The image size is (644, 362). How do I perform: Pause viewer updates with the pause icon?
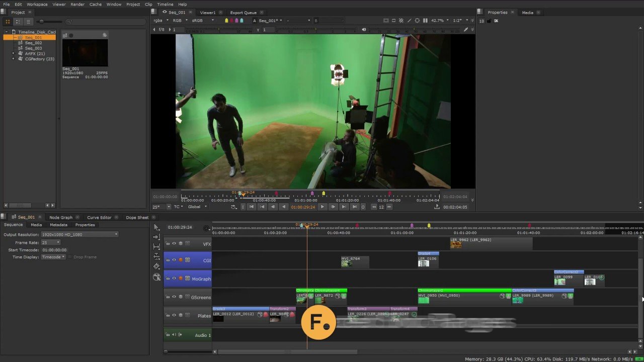click(x=425, y=21)
